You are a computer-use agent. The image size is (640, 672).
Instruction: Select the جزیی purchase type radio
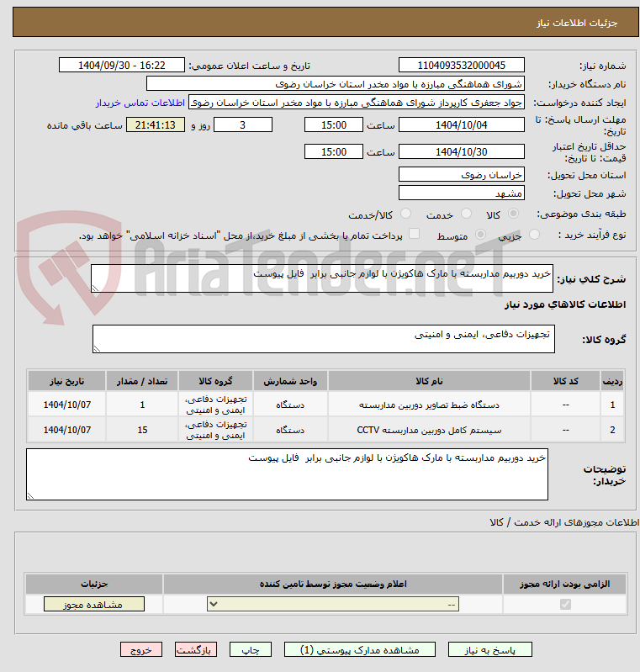coord(534,235)
